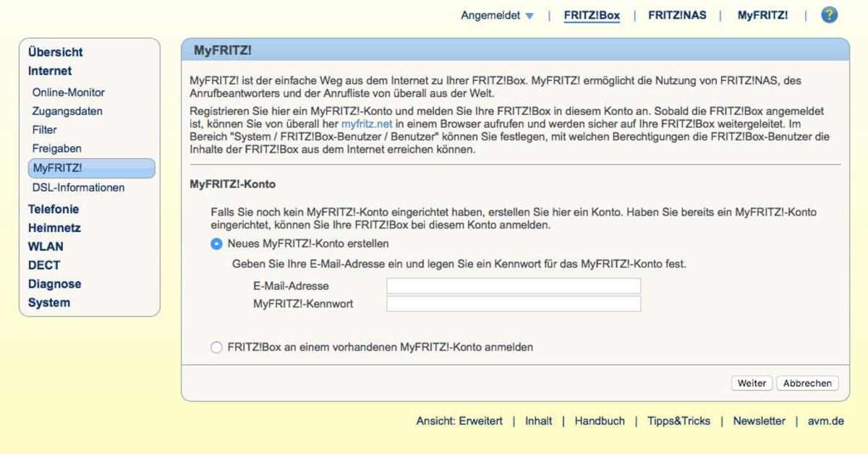
Task: Click the E-Mail-Adresse input field
Action: (514, 286)
